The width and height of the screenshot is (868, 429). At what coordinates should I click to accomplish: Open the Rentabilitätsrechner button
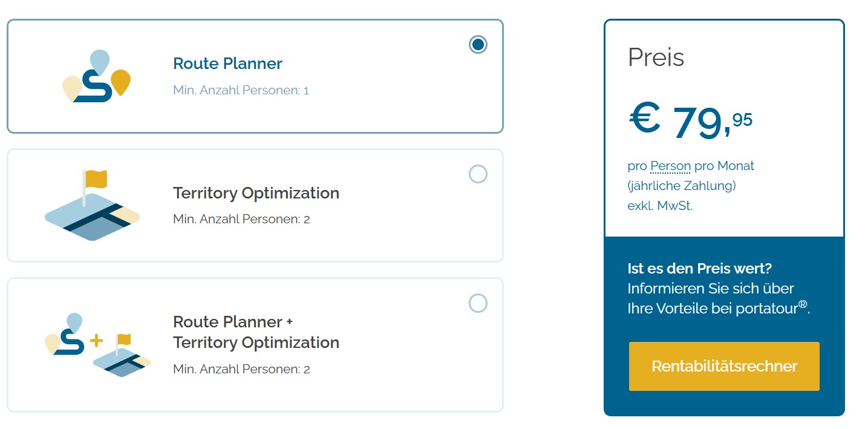(x=724, y=366)
